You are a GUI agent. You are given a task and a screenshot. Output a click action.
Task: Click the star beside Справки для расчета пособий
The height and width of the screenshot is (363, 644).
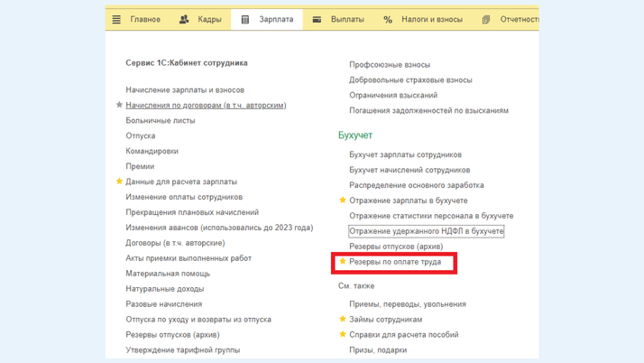click(343, 334)
